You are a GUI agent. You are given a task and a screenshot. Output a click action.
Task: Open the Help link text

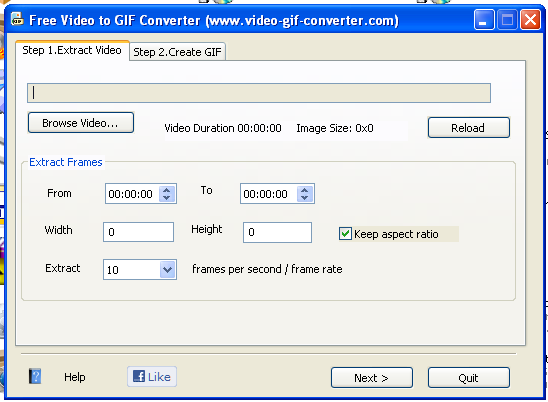[x=74, y=377]
